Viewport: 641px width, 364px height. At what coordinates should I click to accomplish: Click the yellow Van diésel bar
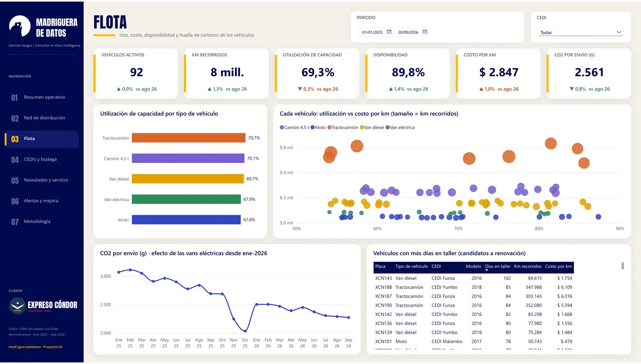[188, 179]
